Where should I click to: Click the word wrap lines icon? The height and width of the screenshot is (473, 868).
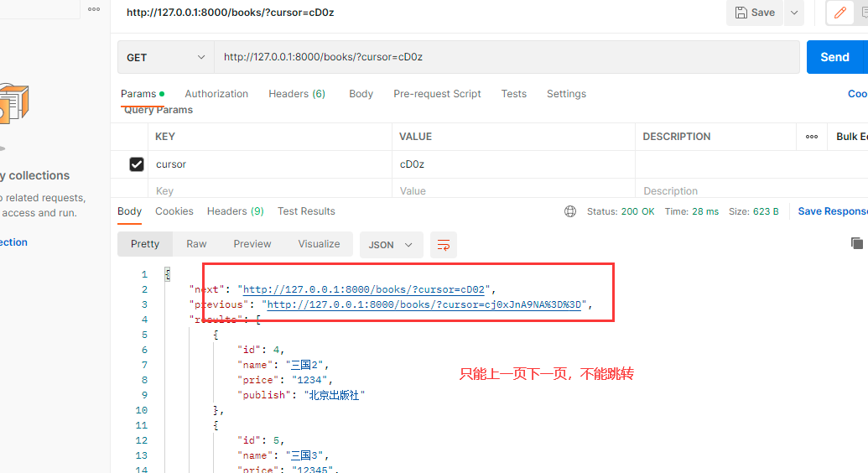click(x=444, y=245)
